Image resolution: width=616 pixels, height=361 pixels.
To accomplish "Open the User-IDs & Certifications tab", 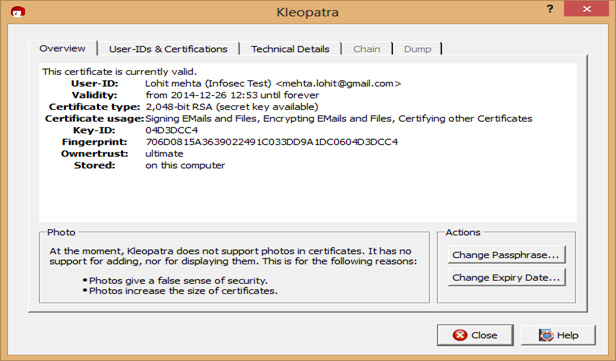I will pos(168,49).
